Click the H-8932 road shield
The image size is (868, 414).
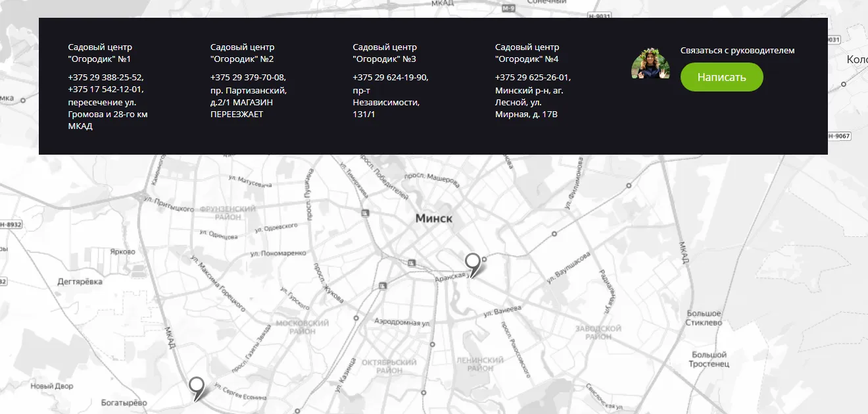(x=11, y=224)
